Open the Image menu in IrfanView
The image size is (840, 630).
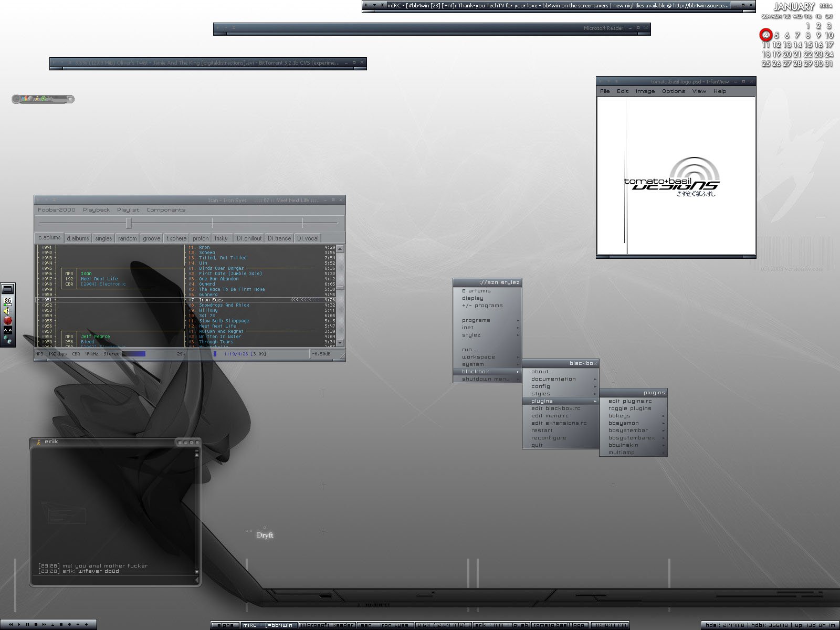pyautogui.click(x=645, y=91)
